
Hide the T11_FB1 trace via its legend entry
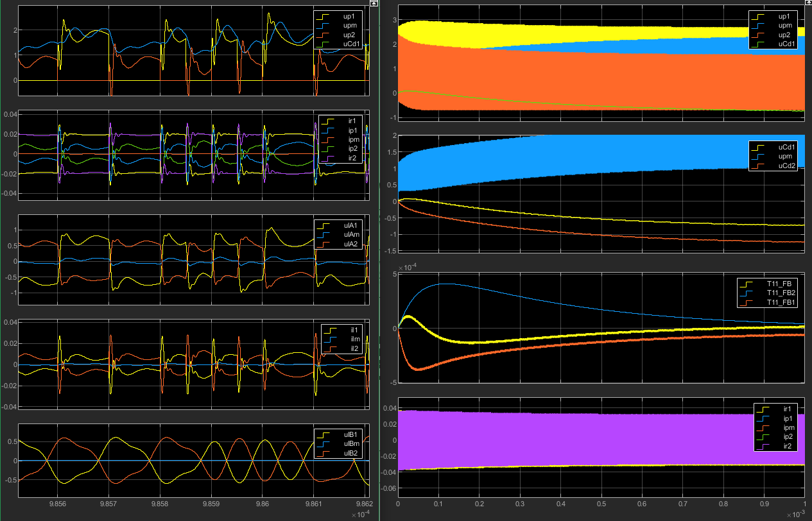(781, 302)
